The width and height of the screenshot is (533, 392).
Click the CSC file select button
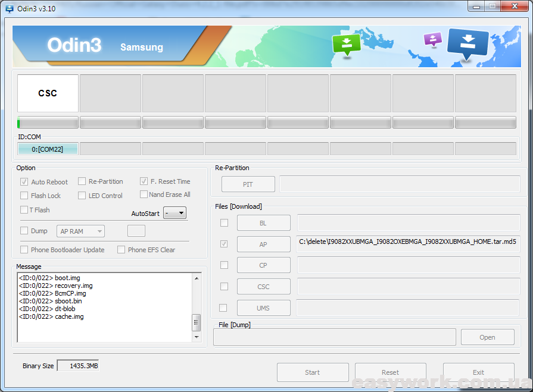pyautogui.click(x=263, y=287)
